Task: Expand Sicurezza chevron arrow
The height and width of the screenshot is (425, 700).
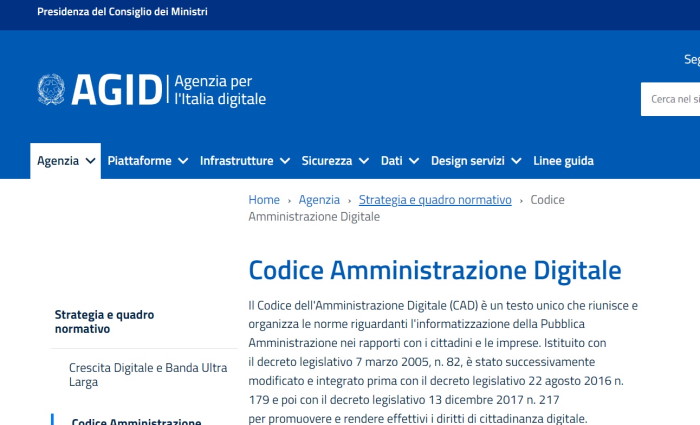Action: (x=364, y=161)
